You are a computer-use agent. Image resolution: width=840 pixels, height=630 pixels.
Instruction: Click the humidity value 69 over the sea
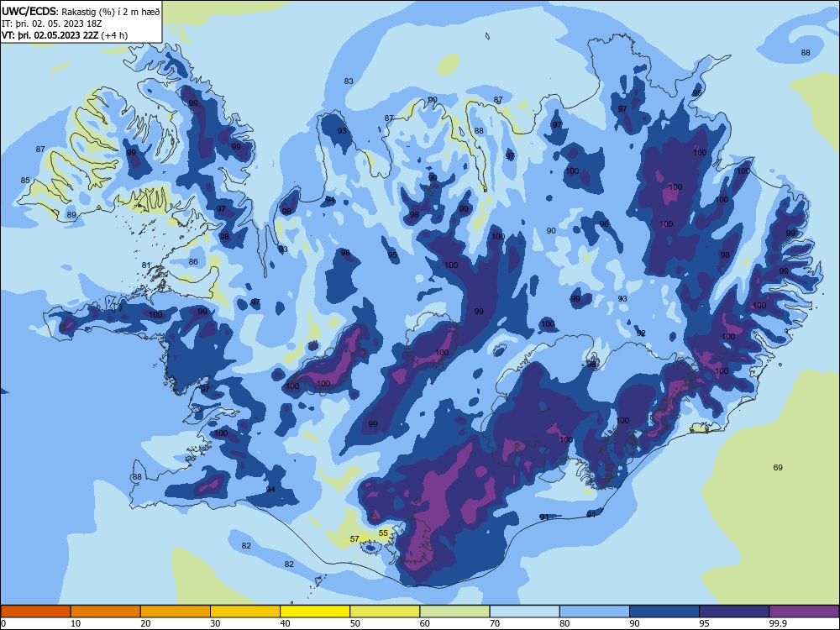(778, 468)
